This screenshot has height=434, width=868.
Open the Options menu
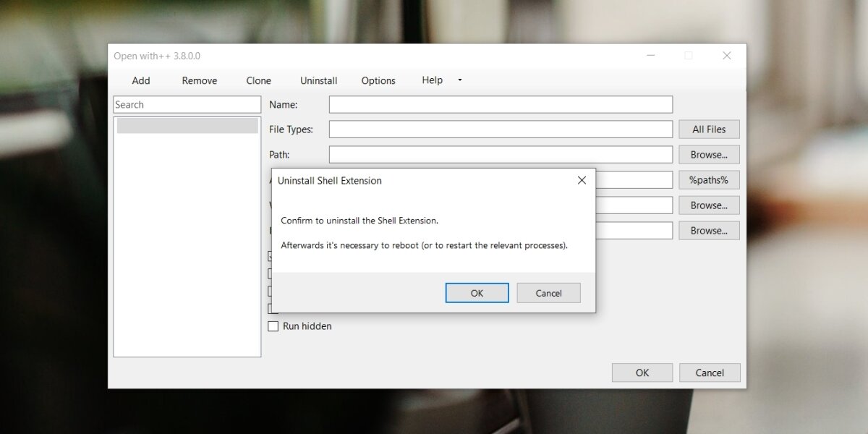378,80
